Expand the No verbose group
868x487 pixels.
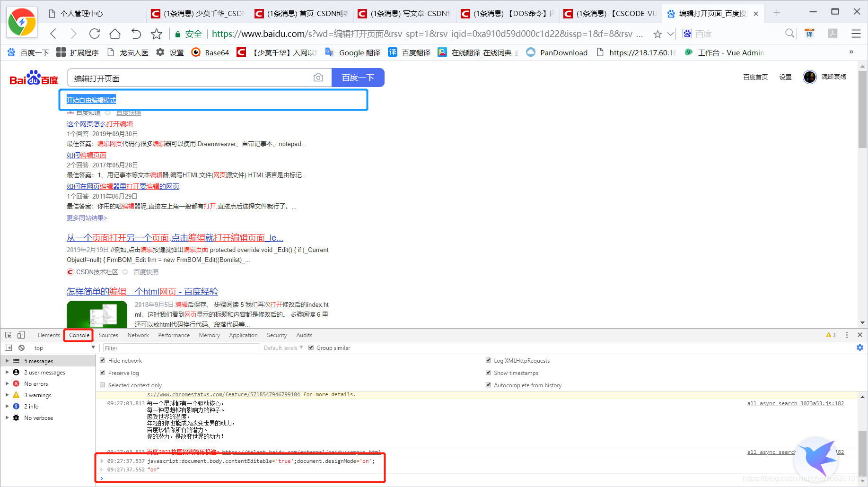[7, 417]
